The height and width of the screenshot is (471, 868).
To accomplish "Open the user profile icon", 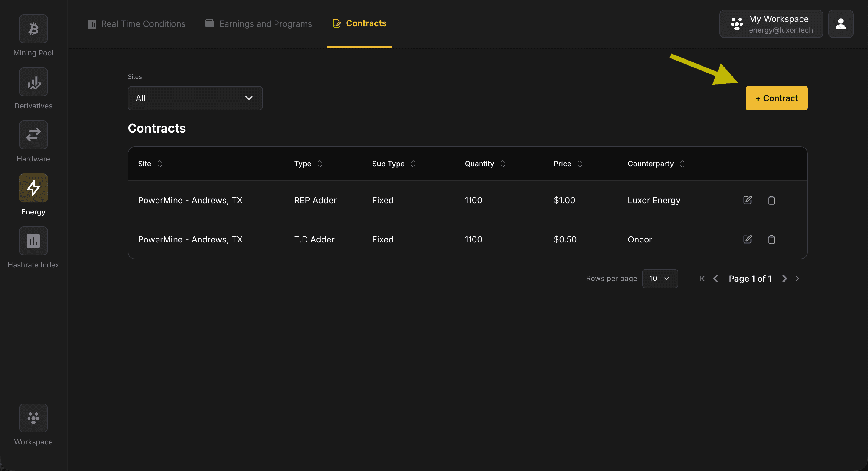I will click(840, 23).
